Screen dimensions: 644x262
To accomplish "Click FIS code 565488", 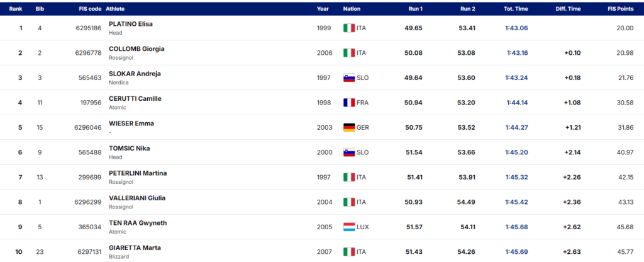I will point(90,152).
